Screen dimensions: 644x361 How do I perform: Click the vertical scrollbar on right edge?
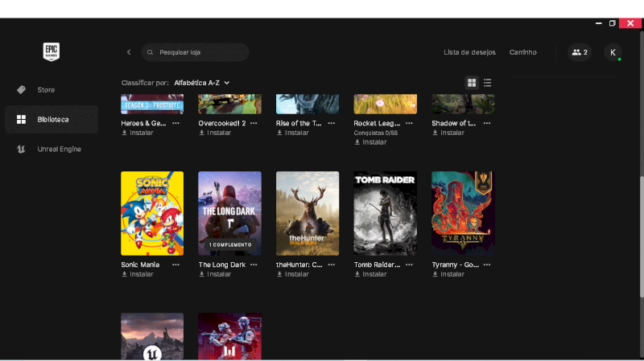click(x=640, y=241)
